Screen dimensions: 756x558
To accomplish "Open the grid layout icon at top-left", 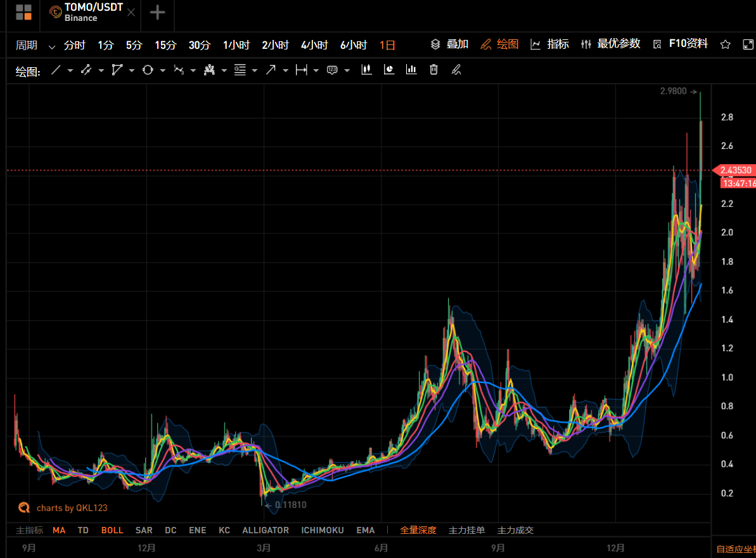I will (x=23, y=12).
